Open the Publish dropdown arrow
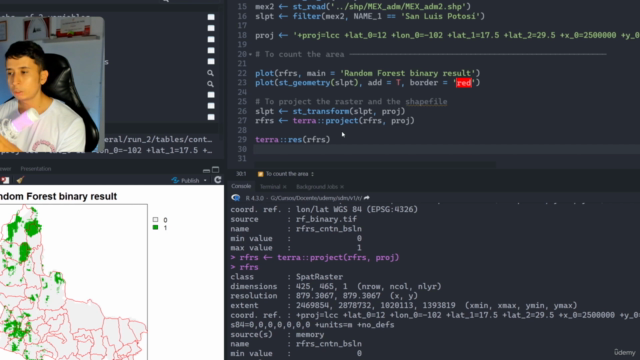The height and width of the screenshot is (360, 640). pos(205,180)
